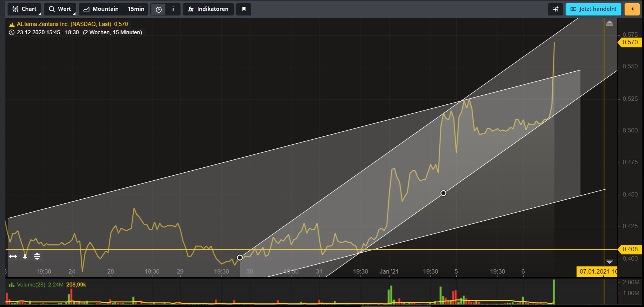
Task: Click the downward arrow chart icon
Action: click(25, 256)
